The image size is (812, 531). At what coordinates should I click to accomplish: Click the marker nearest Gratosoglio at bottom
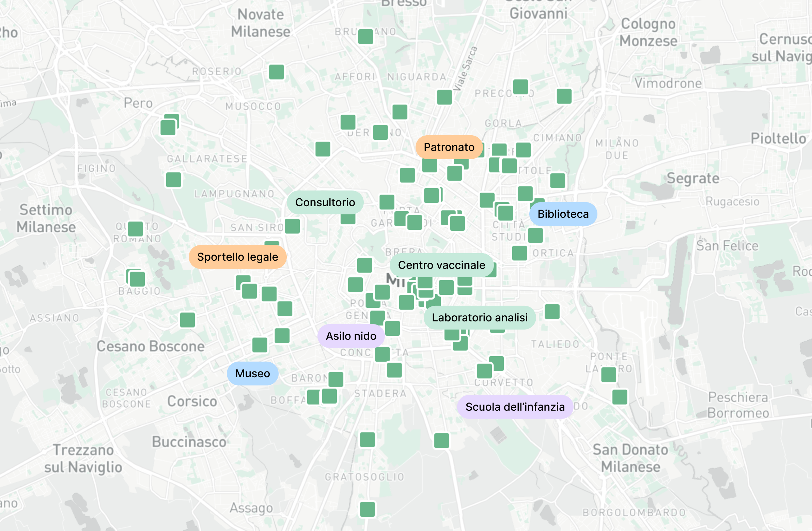(368, 509)
